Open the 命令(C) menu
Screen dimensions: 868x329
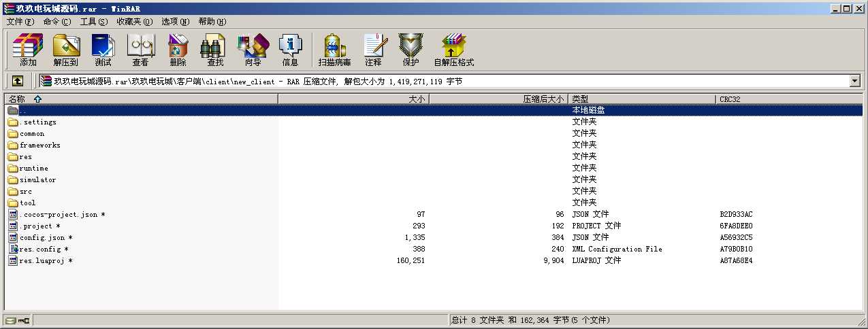(57, 22)
